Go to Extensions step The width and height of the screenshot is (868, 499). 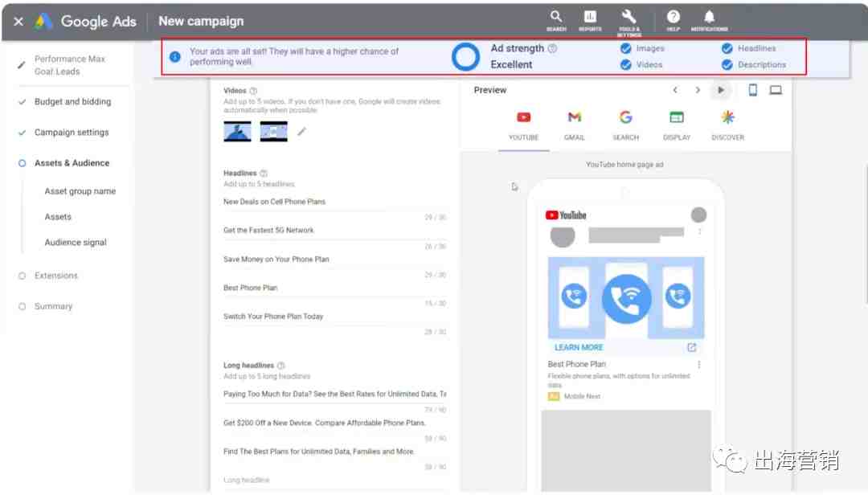point(56,276)
